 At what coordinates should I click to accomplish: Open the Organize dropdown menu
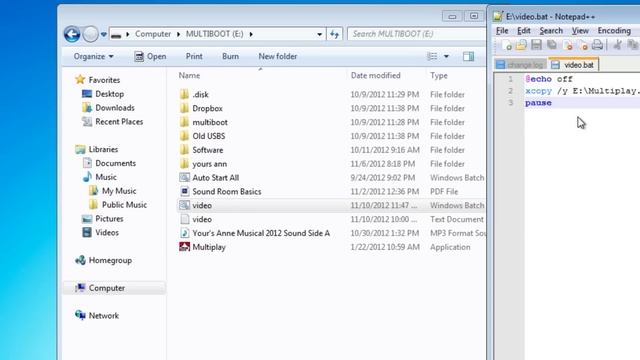click(93, 56)
